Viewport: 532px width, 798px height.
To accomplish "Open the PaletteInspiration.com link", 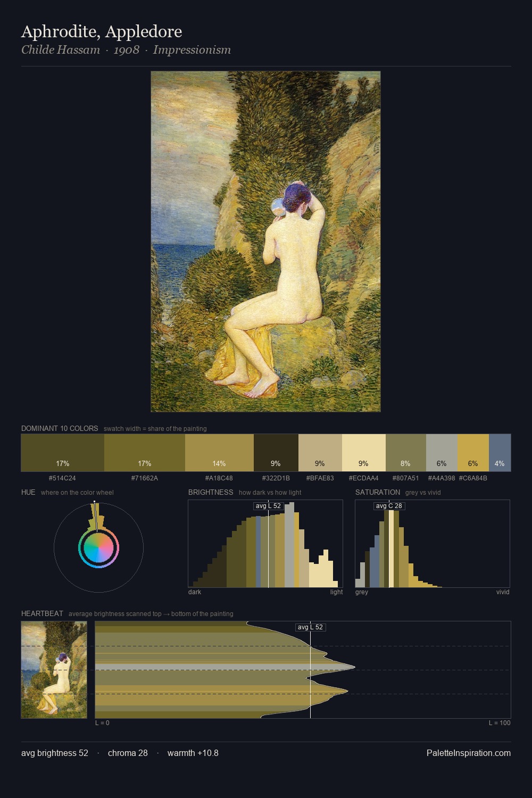I will [469, 753].
